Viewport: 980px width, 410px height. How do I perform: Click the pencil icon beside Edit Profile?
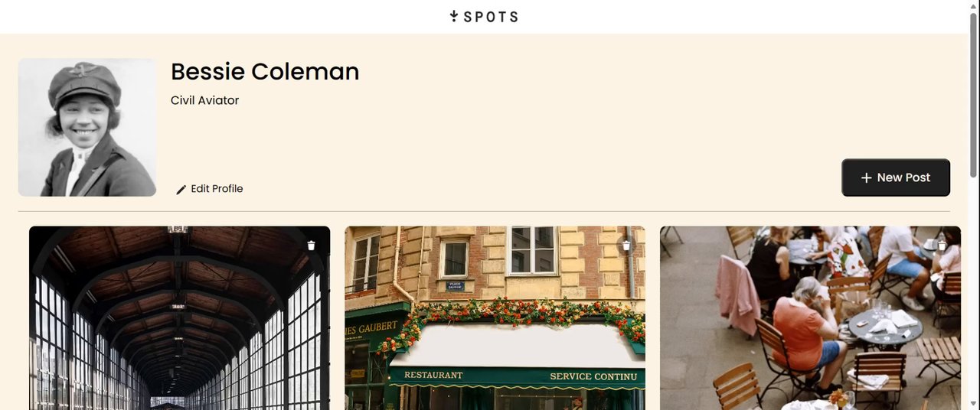tap(181, 189)
